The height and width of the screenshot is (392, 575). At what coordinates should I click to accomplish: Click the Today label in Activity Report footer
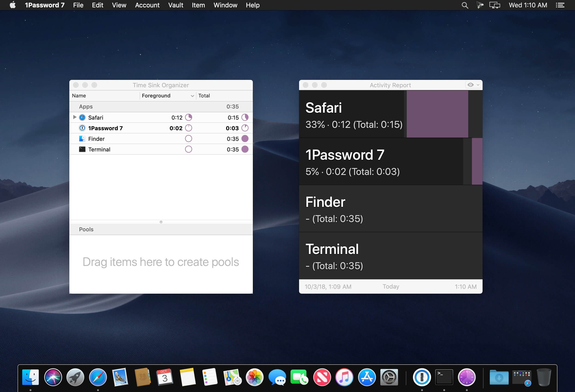tap(391, 286)
